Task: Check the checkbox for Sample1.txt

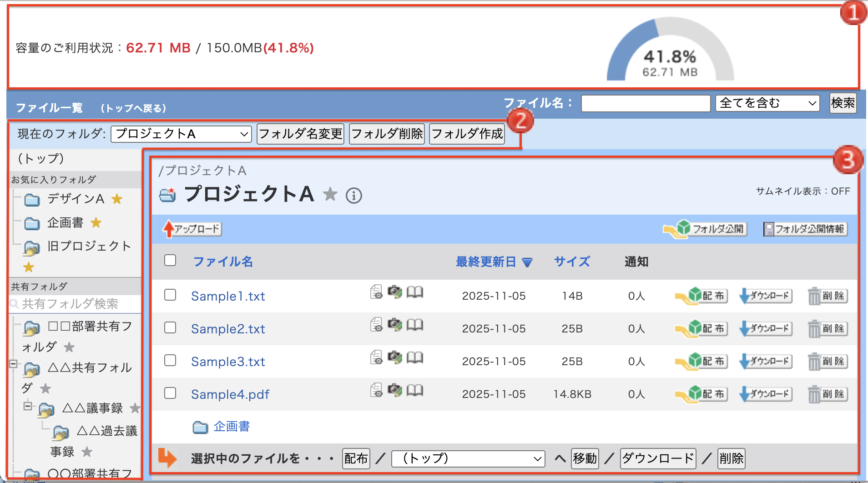Action: pos(170,295)
